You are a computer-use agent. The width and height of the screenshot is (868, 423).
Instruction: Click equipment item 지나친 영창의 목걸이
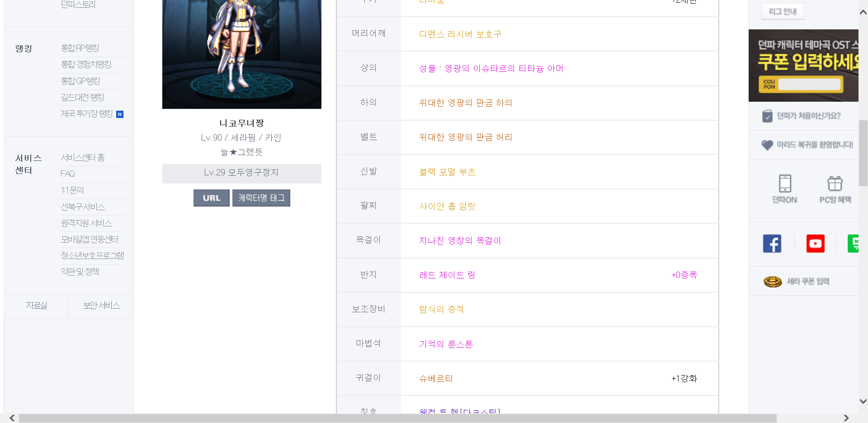coord(460,240)
